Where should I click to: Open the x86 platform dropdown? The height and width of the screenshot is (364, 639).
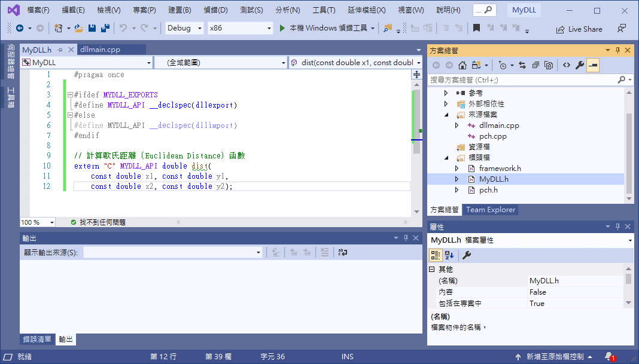coord(269,28)
